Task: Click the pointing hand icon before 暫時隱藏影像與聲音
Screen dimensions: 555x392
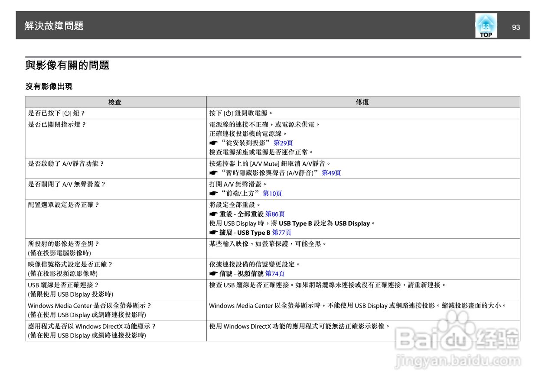Action: point(213,173)
